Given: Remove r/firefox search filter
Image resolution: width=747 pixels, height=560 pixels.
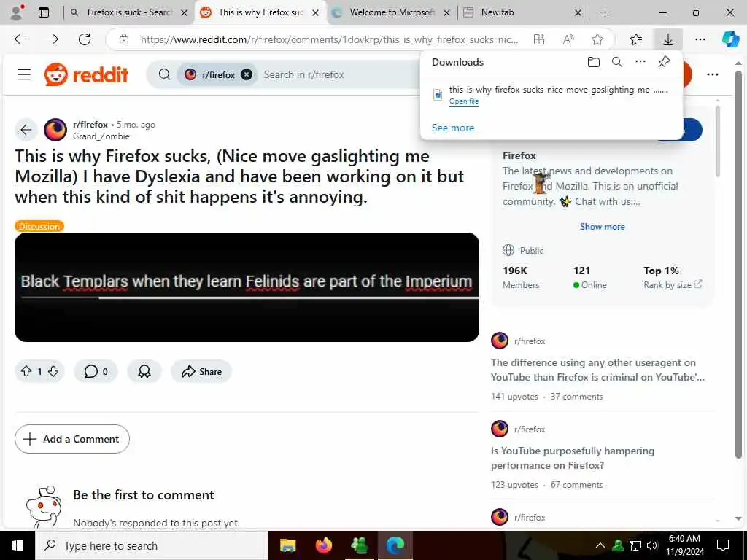Looking at the screenshot, I should click(x=247, y=74).
